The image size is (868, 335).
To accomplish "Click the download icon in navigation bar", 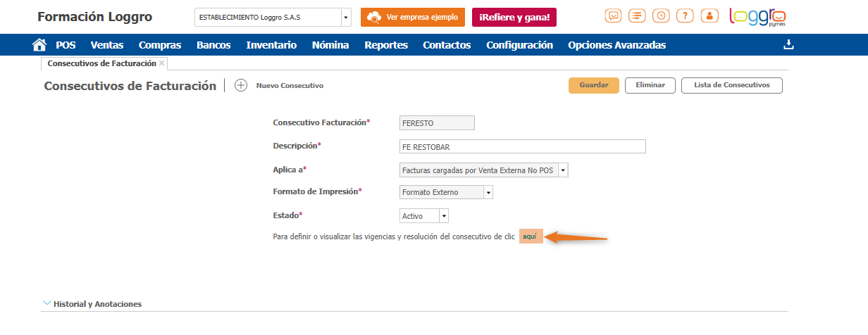I will (788, 45).
